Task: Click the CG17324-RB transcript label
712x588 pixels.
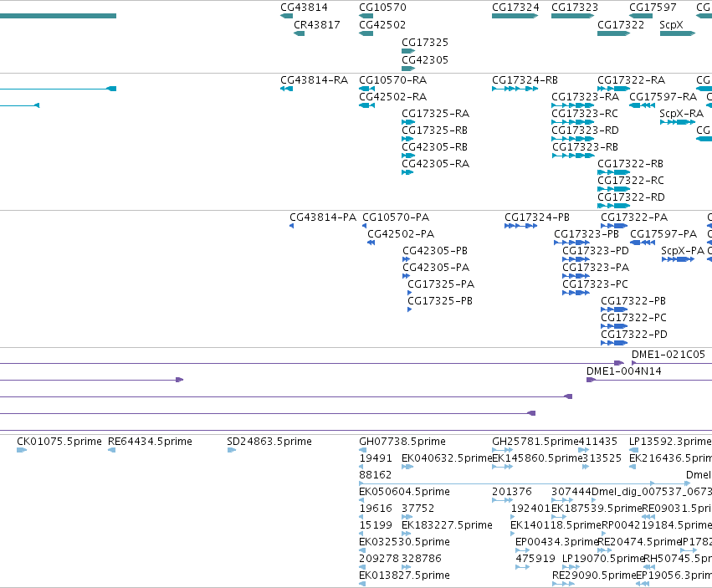Action: tap(525, 80)
